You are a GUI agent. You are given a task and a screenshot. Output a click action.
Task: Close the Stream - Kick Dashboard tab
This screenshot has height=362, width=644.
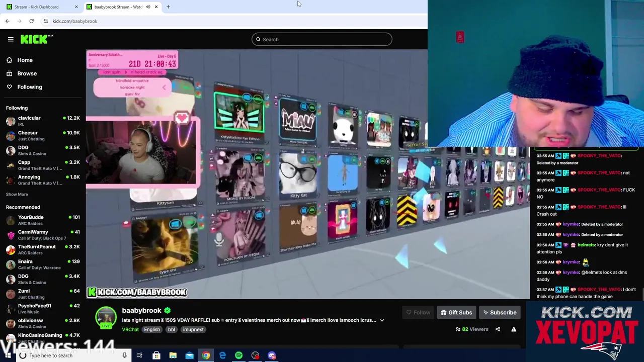pyautogui.click(x=76, y=7)
